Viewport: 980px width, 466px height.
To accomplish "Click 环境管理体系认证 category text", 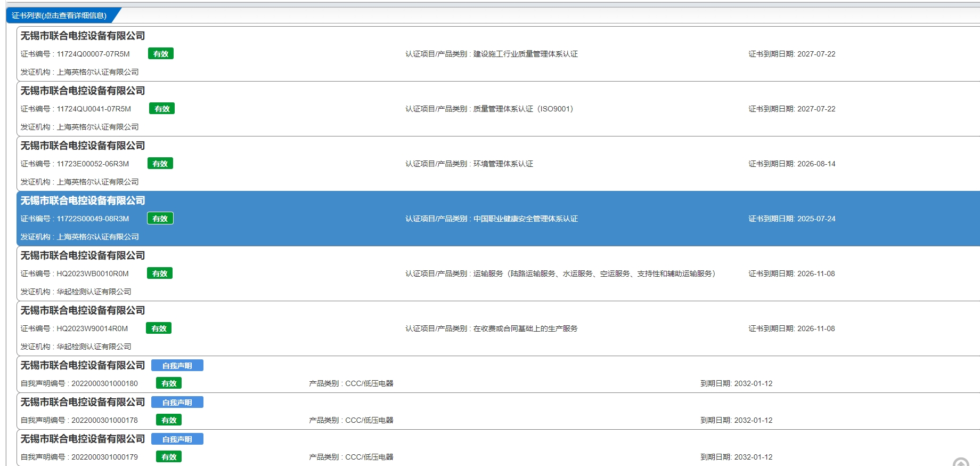I will point(503,164).
